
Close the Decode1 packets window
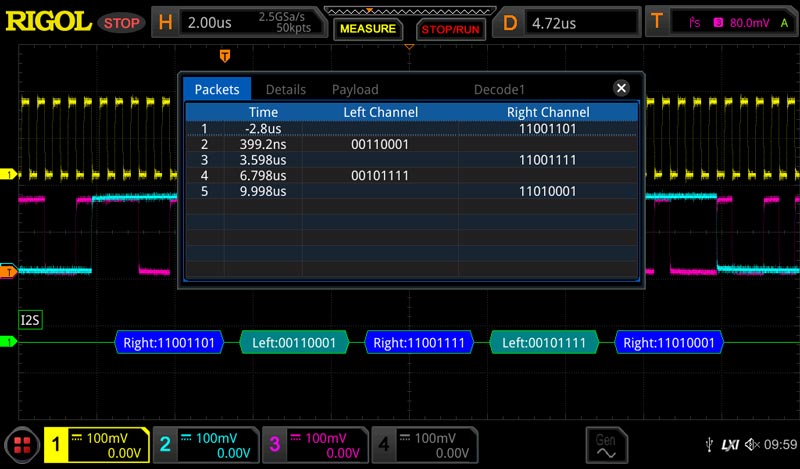pos(621,89)
